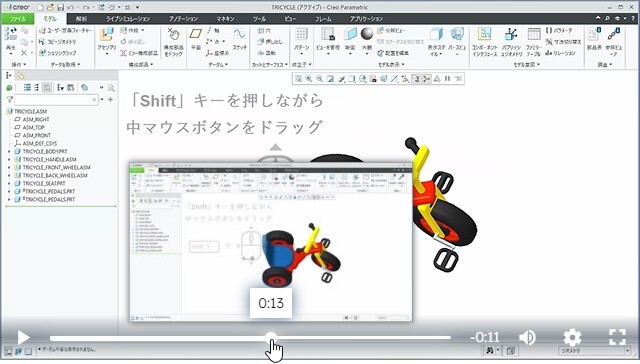
Task: Click the Assemble icon in ribbon
Action: point(106,35)
